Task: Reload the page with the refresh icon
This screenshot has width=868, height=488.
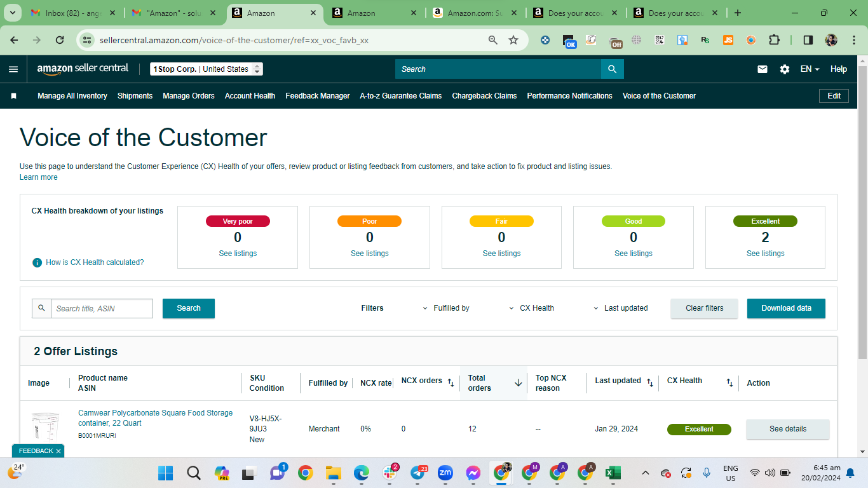Action: [x=60, y=40]
